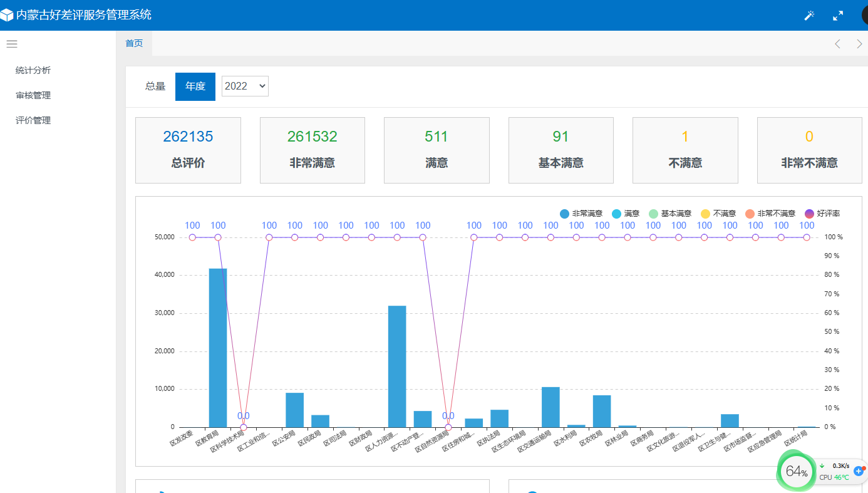Open the 2022 year dropdown
This screenshot has height=493, width=868.
click(245, 86)
